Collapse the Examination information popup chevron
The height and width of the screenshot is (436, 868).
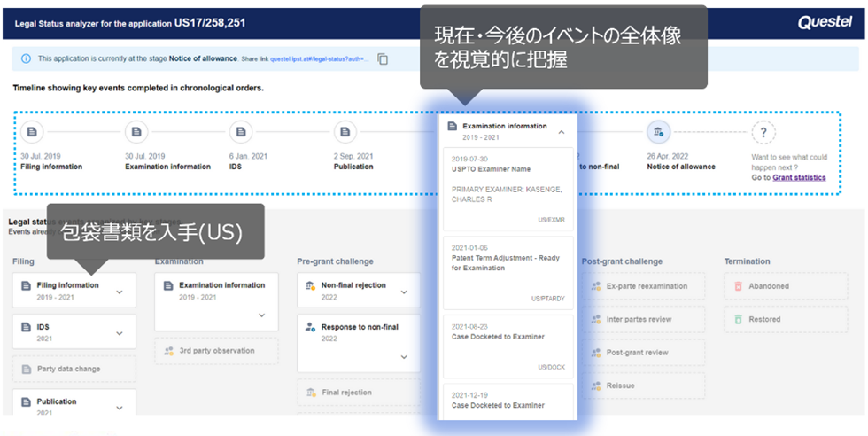(562, 132)
